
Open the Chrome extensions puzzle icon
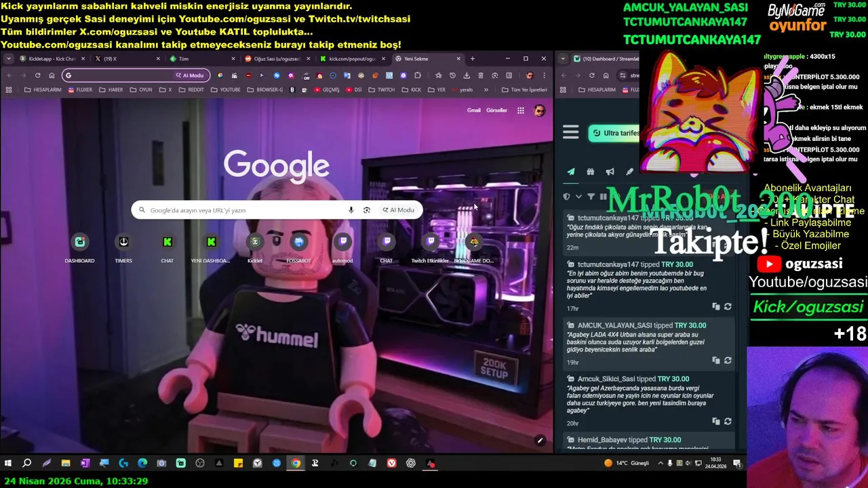pyautogui.click(x=418, y=75)
